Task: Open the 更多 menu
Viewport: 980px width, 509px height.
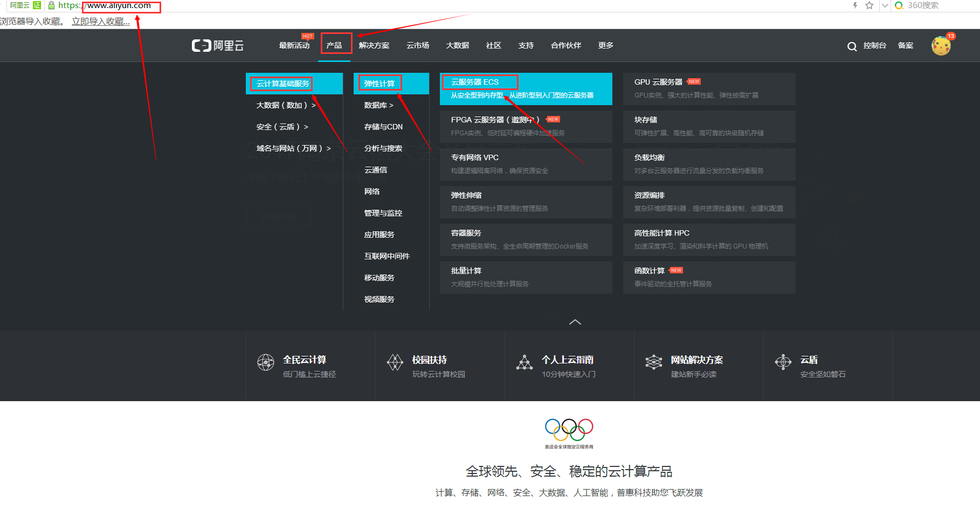Action: [x=606, y=45]
